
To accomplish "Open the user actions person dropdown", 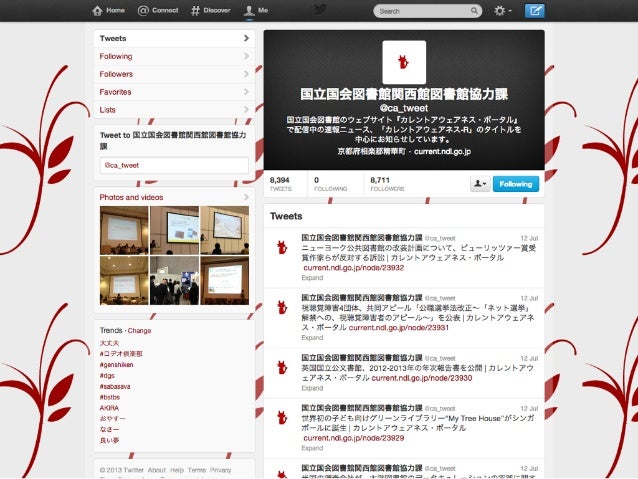I will (x=480, y=184).
